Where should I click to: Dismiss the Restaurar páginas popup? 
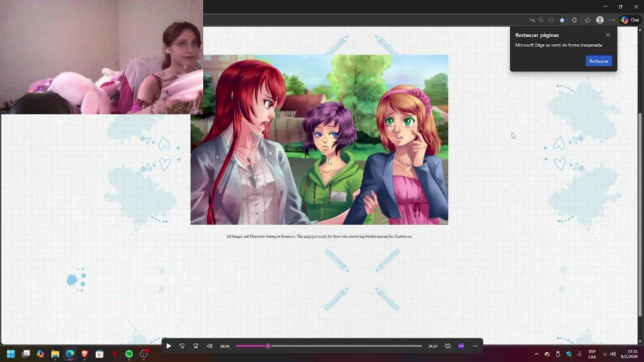click(608, 35)
